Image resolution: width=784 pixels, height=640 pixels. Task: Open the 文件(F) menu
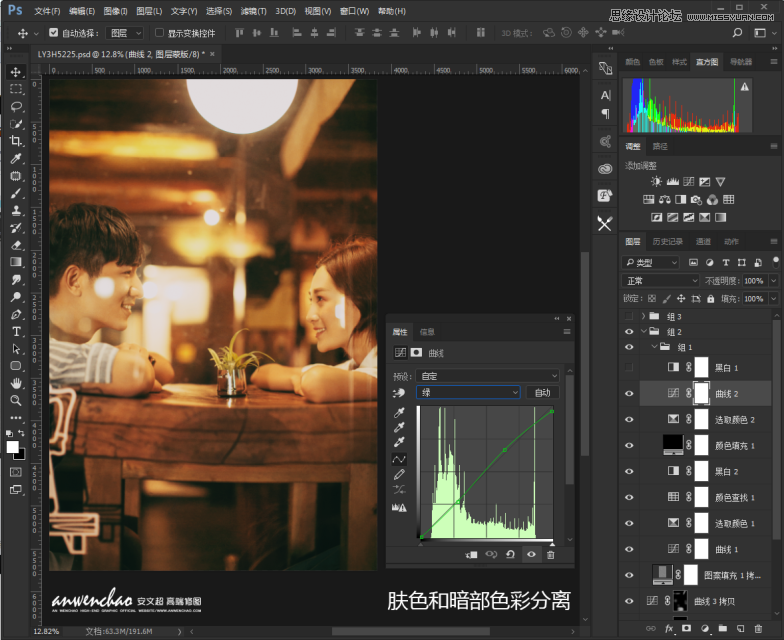pos(47,11)
